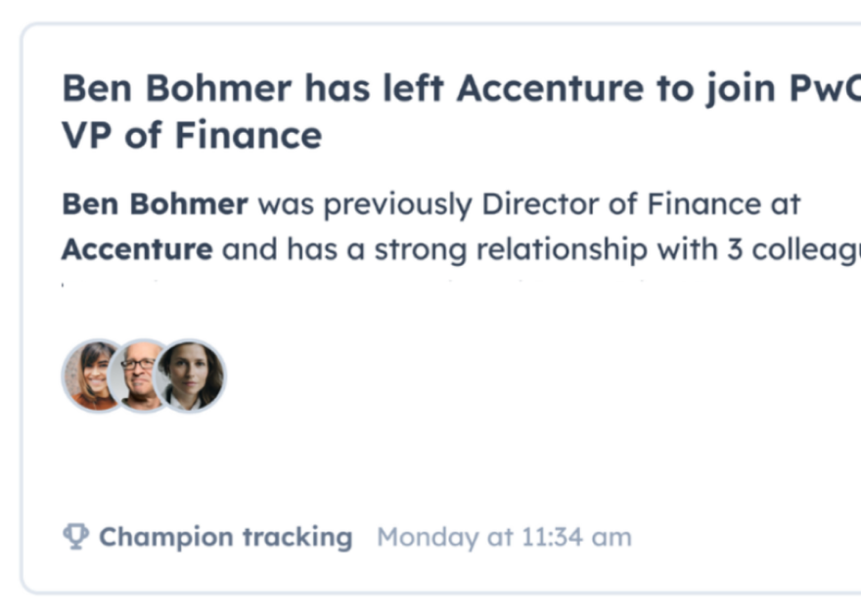Click bold Accenture company in description
This screenshot has height=616, width=861.
[x=137, y=249]
